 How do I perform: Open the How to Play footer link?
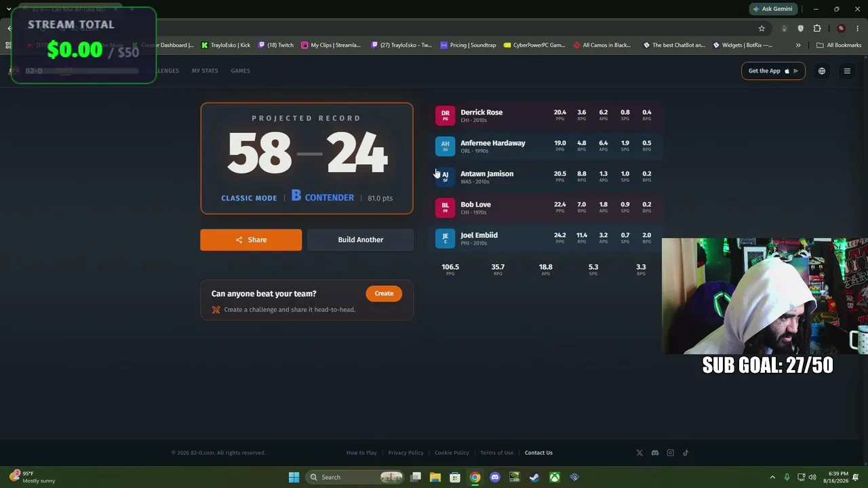coord(361,453)
